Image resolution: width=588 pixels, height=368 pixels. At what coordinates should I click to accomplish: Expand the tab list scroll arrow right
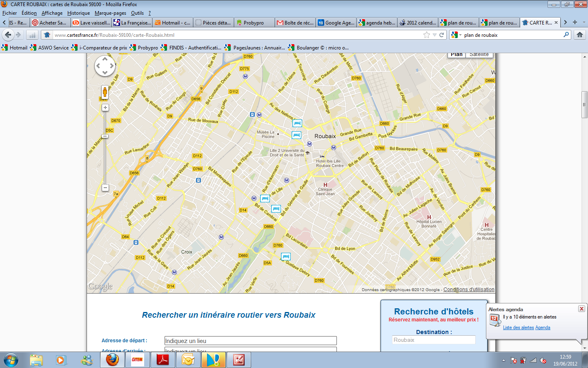point(566,22)
